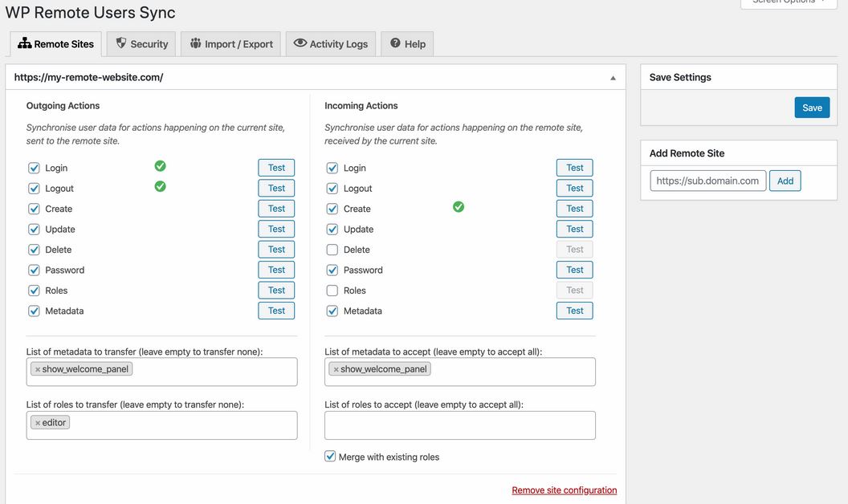This screenshot has height=504, width=848.
Task: Open the Remote Sites tab
Action: [55, 44]
